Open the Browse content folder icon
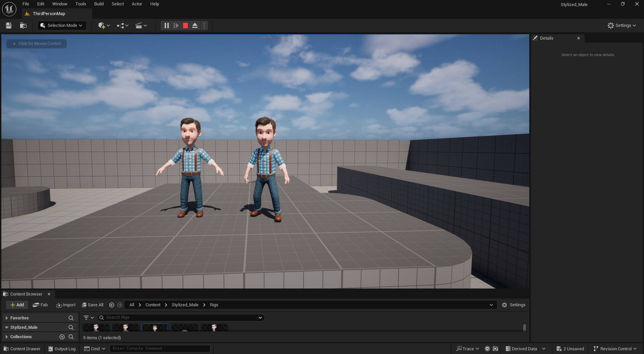The image size is (644, 354). [23, 26]
